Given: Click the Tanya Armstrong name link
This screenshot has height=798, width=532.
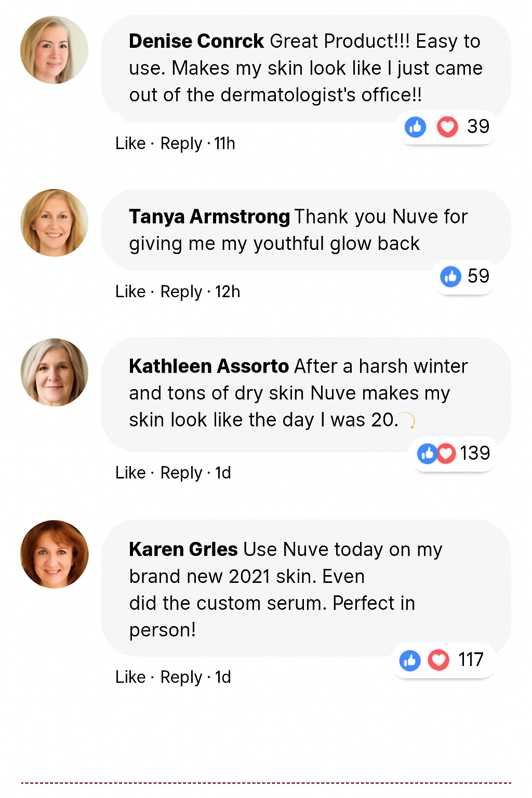Looking at the screenshot, I should point(209,217).
